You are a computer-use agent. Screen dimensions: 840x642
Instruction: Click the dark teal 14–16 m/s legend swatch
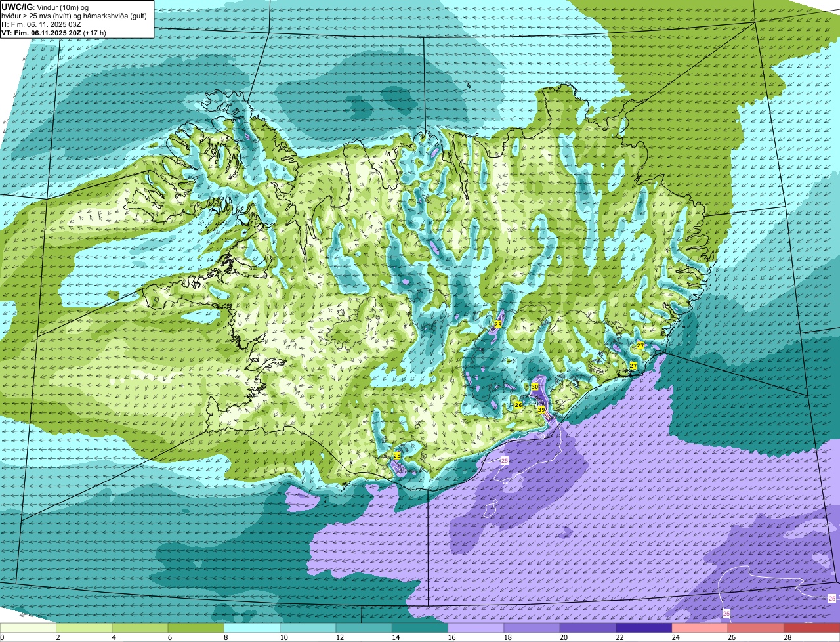point(420,628)
